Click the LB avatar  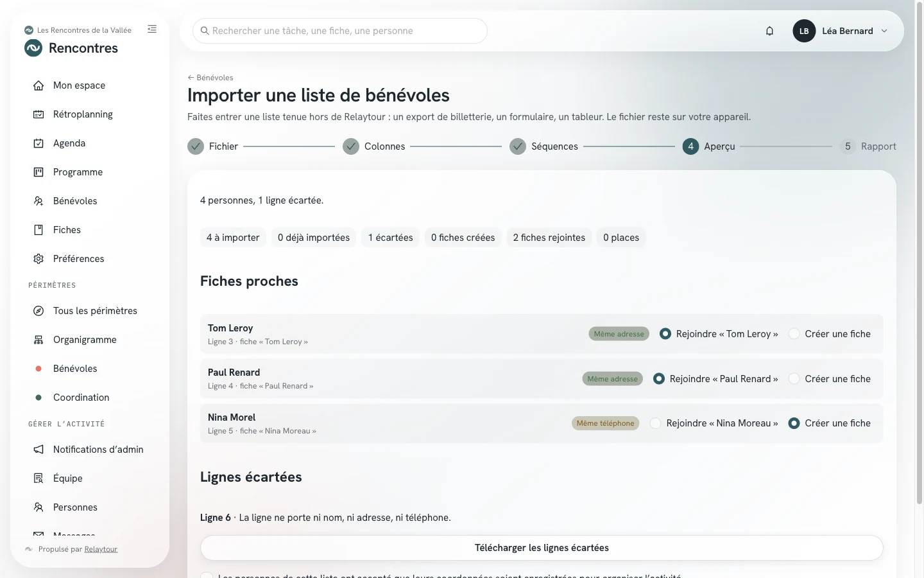click(x=804, y=31)
